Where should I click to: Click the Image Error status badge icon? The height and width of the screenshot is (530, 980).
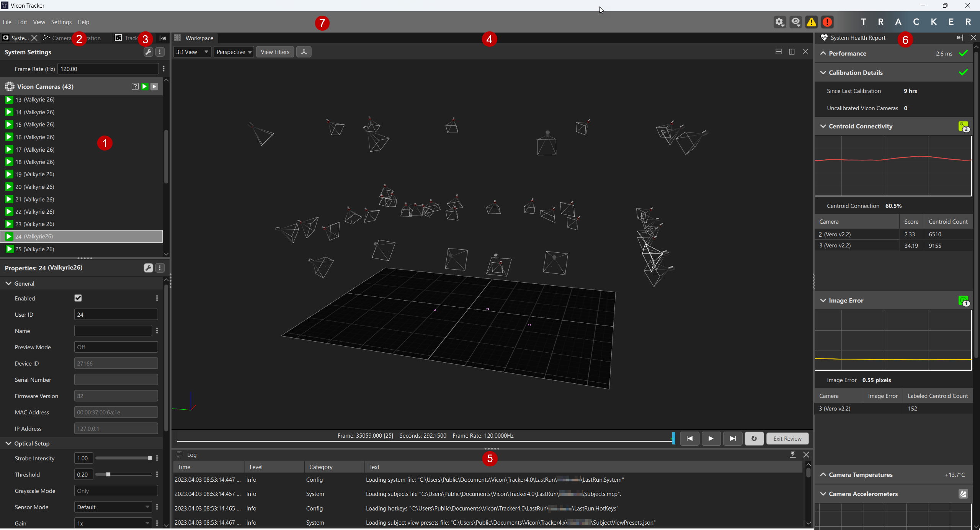coord(964,301)
